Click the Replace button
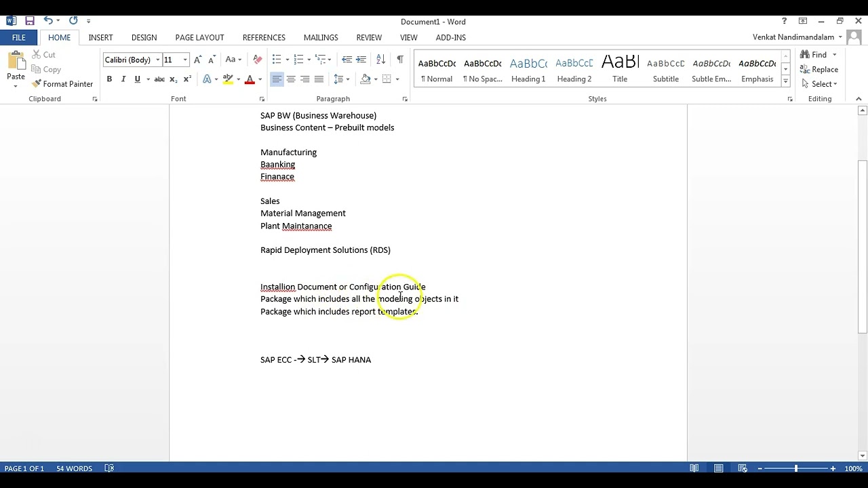The image size is (868, 488). [819, 69]
